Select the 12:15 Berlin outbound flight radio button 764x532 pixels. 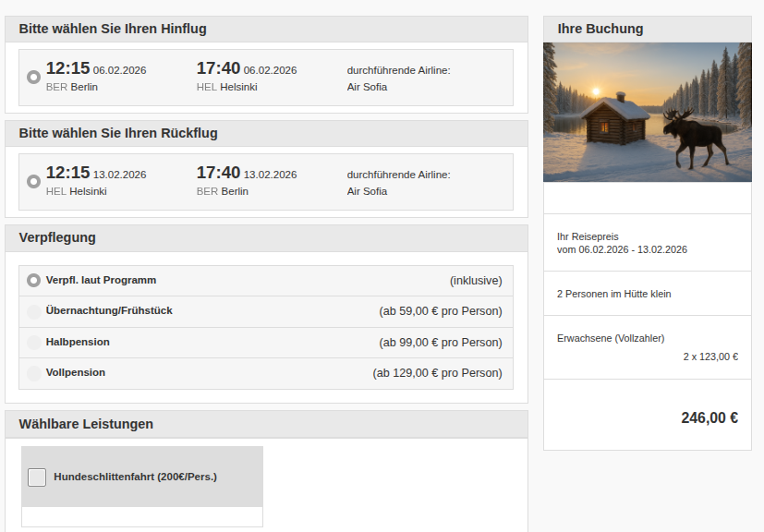point(34,78)
